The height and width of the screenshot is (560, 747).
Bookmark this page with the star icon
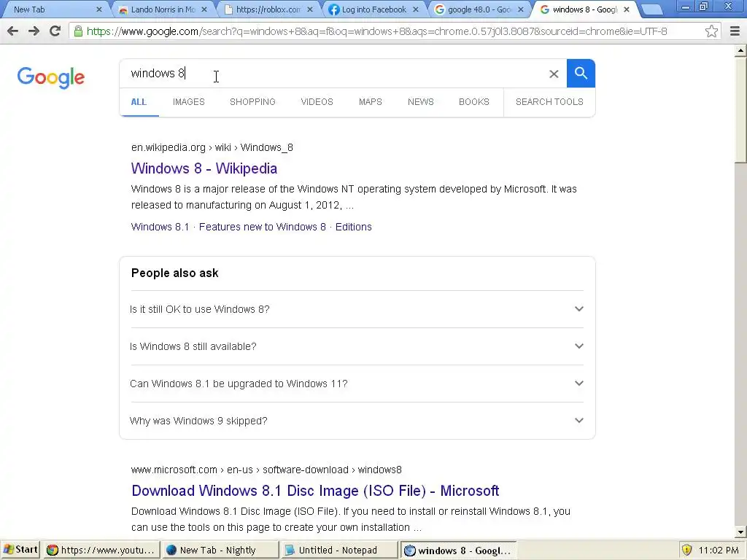[711, 31]
